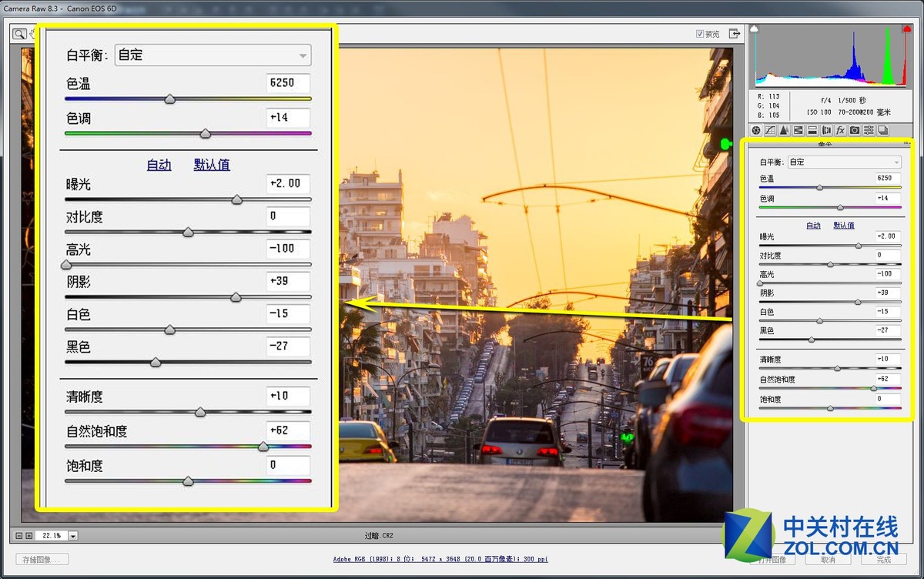Screen dimensions: 924x579
Task: Open the Adobe RGB workflow options link
Action: pyautogui.click(x=440, y=560)
